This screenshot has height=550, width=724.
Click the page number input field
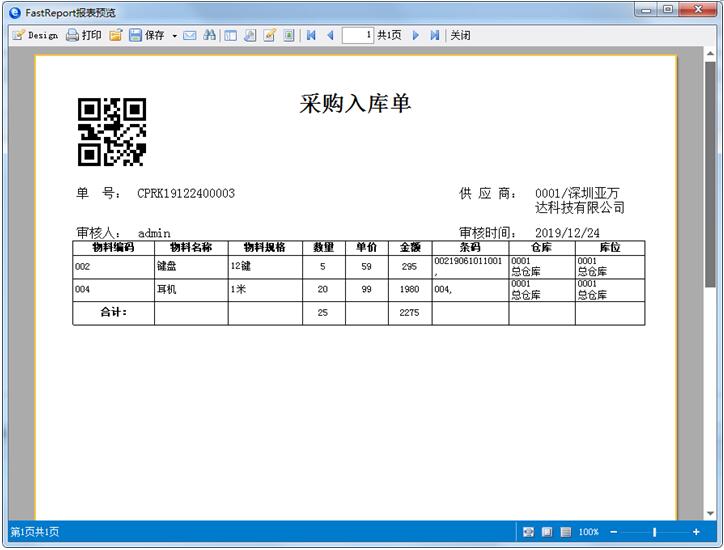[357, 35]
